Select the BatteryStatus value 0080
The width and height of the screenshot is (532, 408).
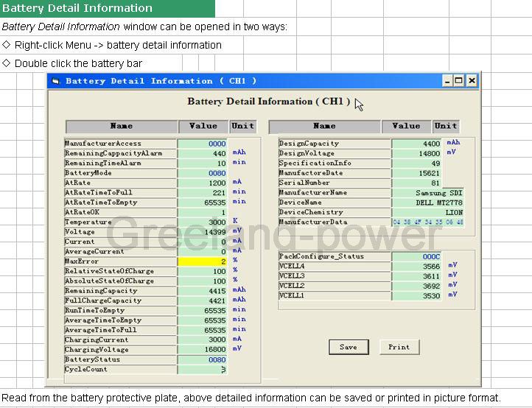[x=202, y=359]
